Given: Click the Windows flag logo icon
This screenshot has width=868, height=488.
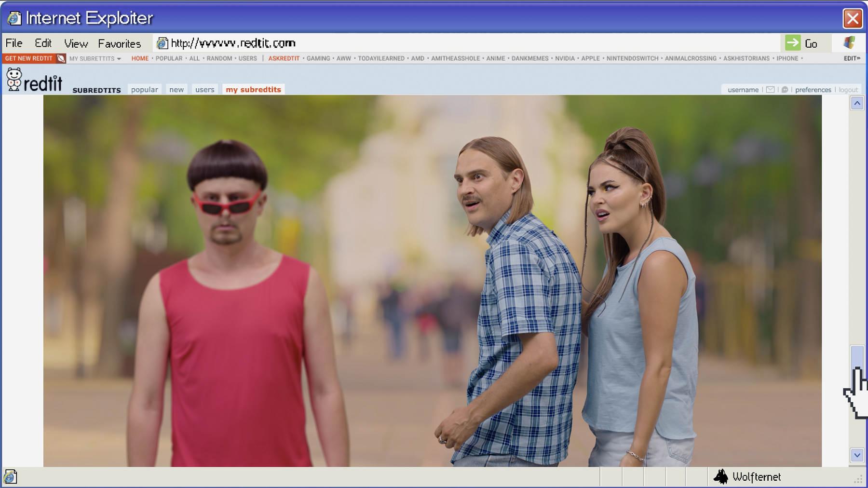Looking at the screenshot, I should 849,43.
